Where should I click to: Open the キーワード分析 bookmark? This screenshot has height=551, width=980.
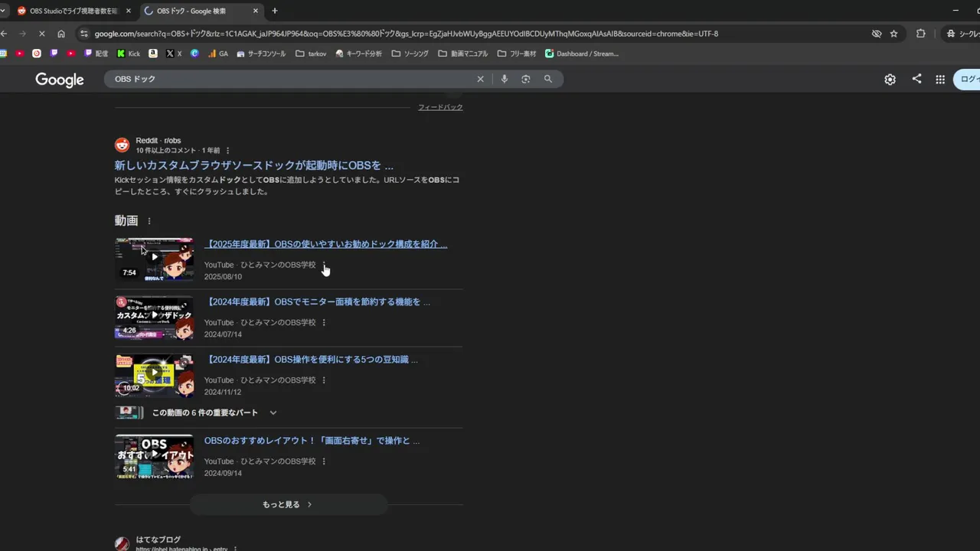point(359,54)
